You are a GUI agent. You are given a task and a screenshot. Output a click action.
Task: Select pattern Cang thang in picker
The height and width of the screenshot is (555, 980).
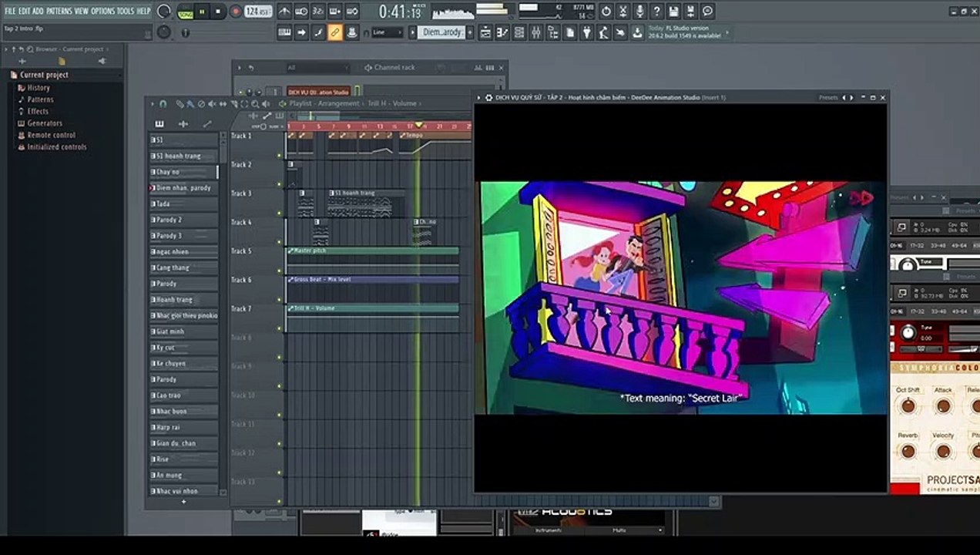[183, 267]
